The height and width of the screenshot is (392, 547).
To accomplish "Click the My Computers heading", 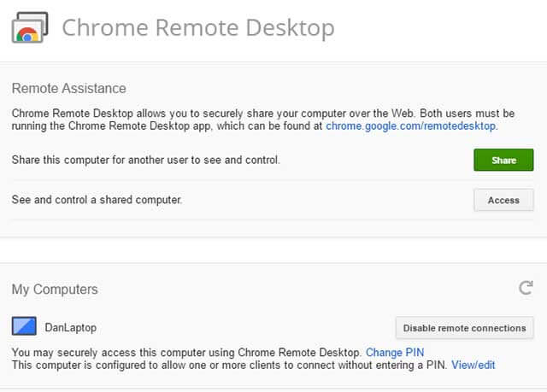I will 55,290.
